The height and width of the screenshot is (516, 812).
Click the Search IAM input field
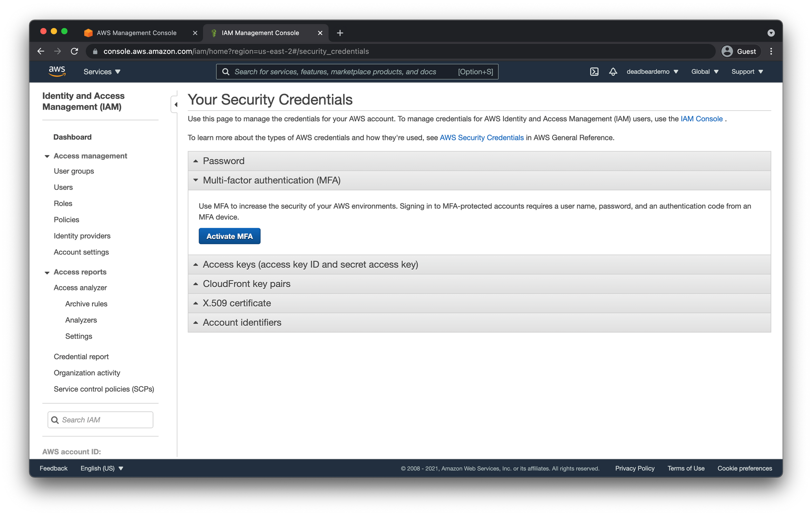pyautogui.click(x=106, y=420)
